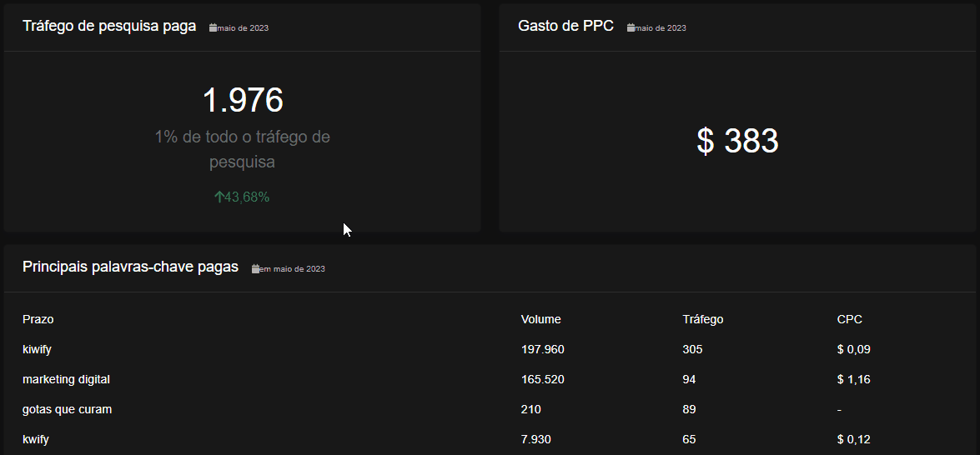
Task: Click the CPC column header
Action: pos(849,319)
